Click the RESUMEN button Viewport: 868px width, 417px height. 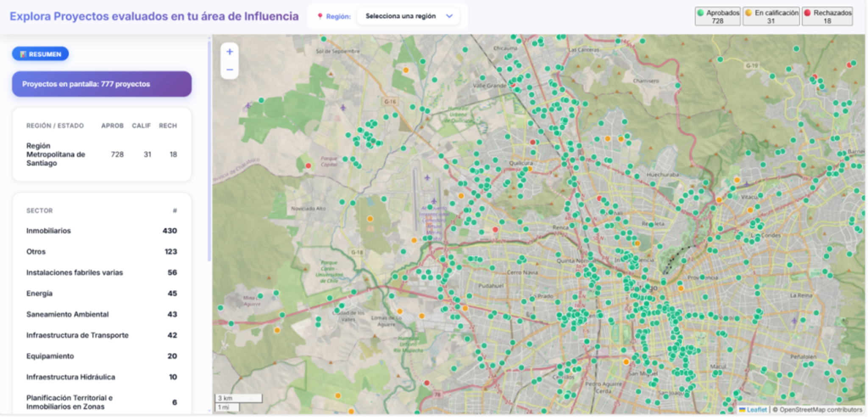pyautogui.click(x=40, y=54)
